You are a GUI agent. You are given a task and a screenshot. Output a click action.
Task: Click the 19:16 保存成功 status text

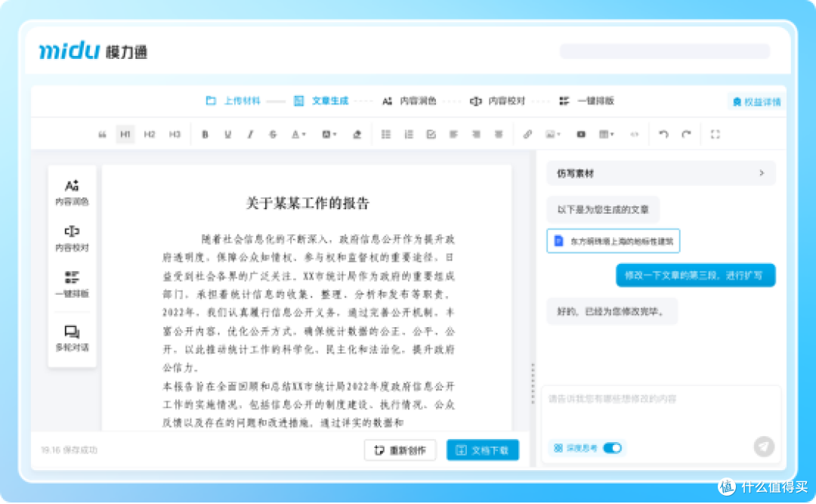70,450
